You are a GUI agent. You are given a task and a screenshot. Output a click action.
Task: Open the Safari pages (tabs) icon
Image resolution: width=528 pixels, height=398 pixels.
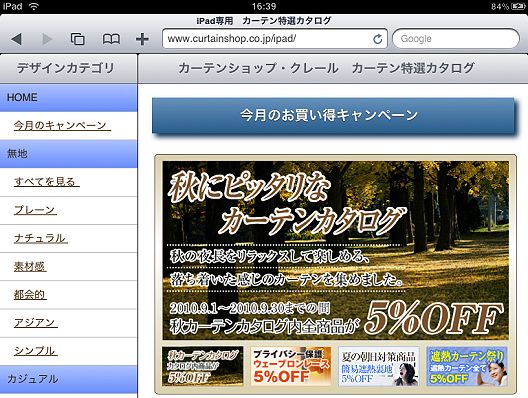click(x=77, y=39)
